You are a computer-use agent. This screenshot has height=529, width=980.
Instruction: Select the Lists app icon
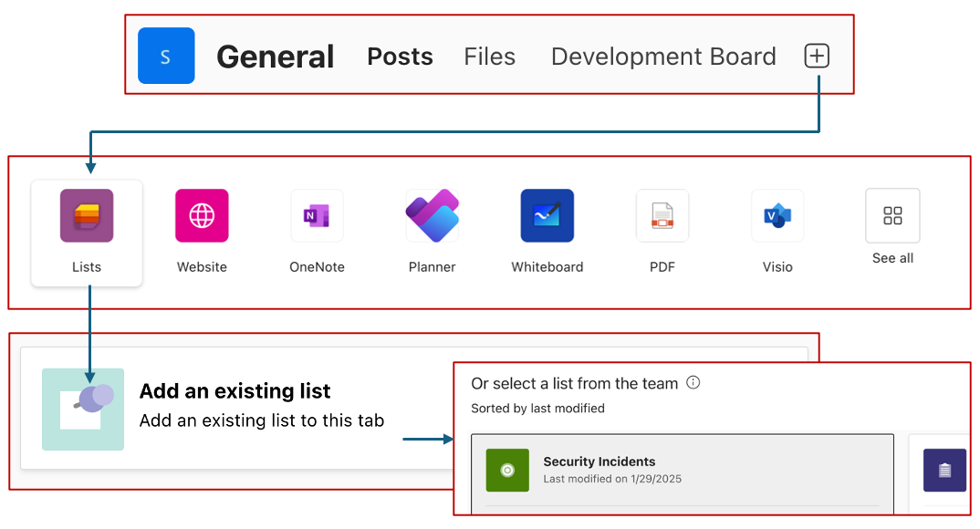coord(87,215)
